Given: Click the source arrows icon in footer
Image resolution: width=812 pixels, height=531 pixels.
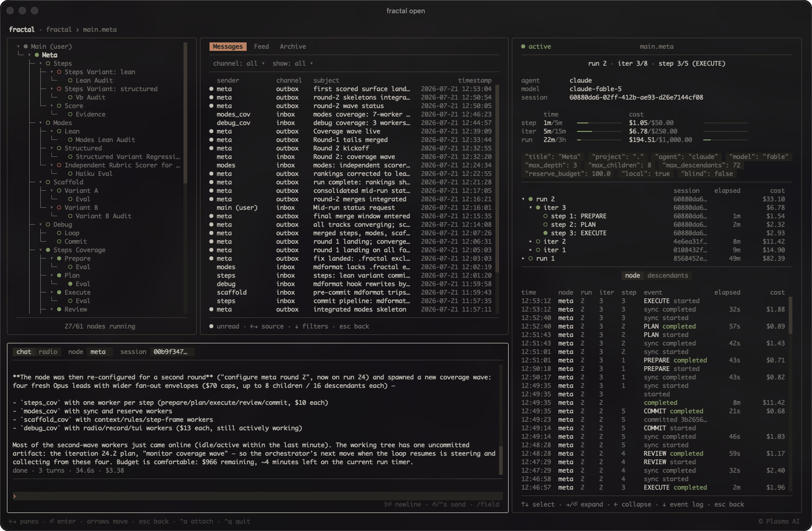Looking at the screenshot, I should [x=254, y=326].
